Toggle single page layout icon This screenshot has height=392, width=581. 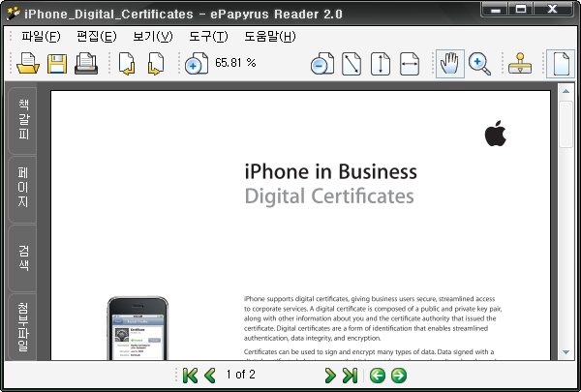point(561,64)
